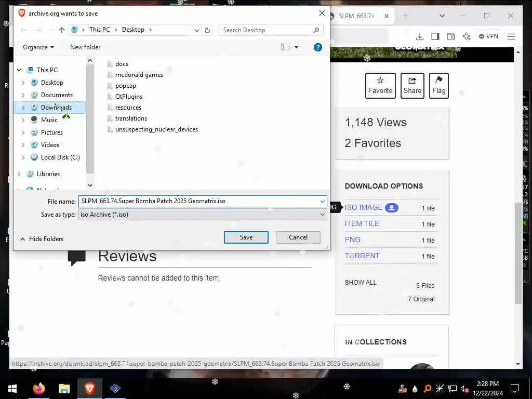Screen dimensions: 532x399
Task: Open File Explorer from the taskbar
Action: 64,388
